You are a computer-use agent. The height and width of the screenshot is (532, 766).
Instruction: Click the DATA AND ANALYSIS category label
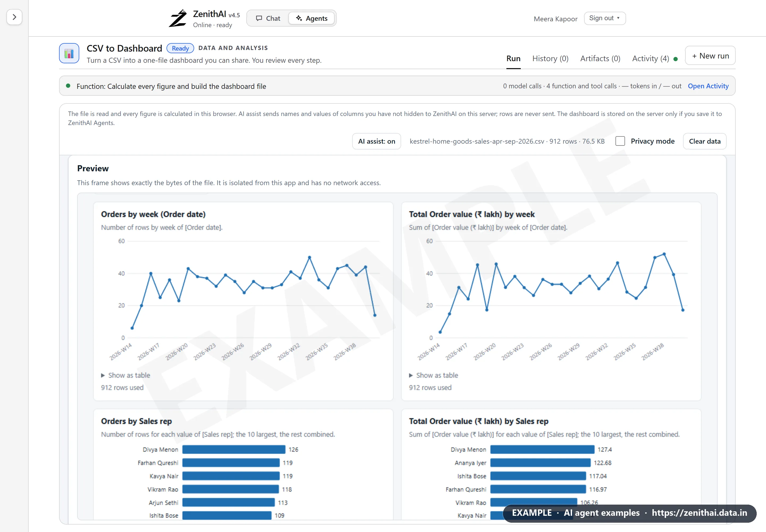[x=233, y=48]
